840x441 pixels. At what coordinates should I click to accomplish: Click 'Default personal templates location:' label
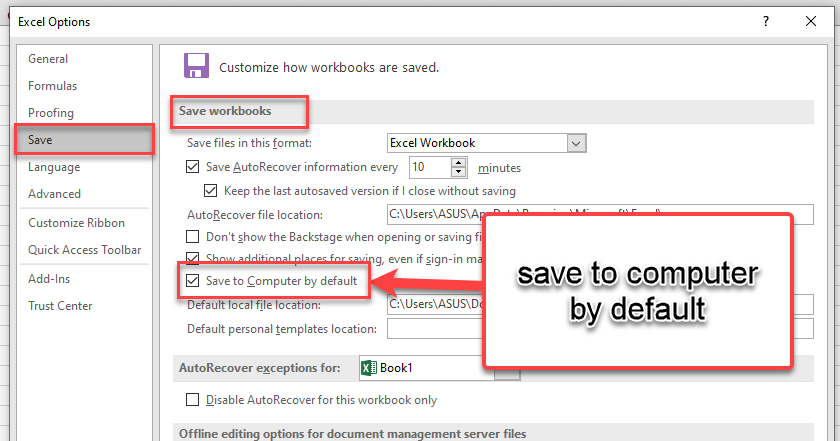(282, 329)
